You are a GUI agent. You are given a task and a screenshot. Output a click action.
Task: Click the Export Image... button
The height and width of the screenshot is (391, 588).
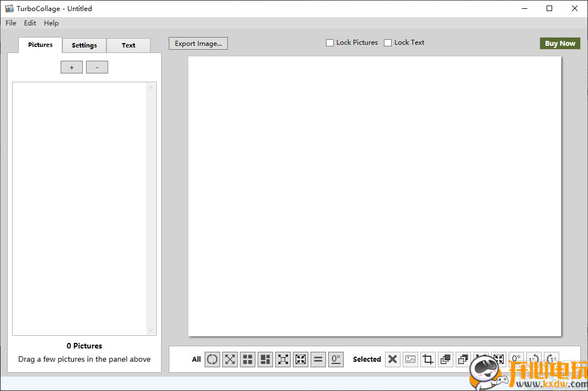point(198,44)
